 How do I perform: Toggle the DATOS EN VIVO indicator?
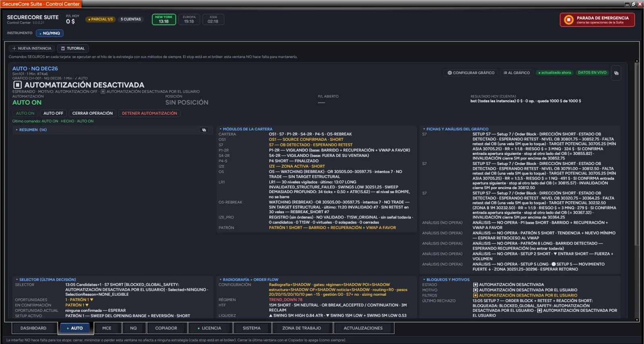coord(592,73)
